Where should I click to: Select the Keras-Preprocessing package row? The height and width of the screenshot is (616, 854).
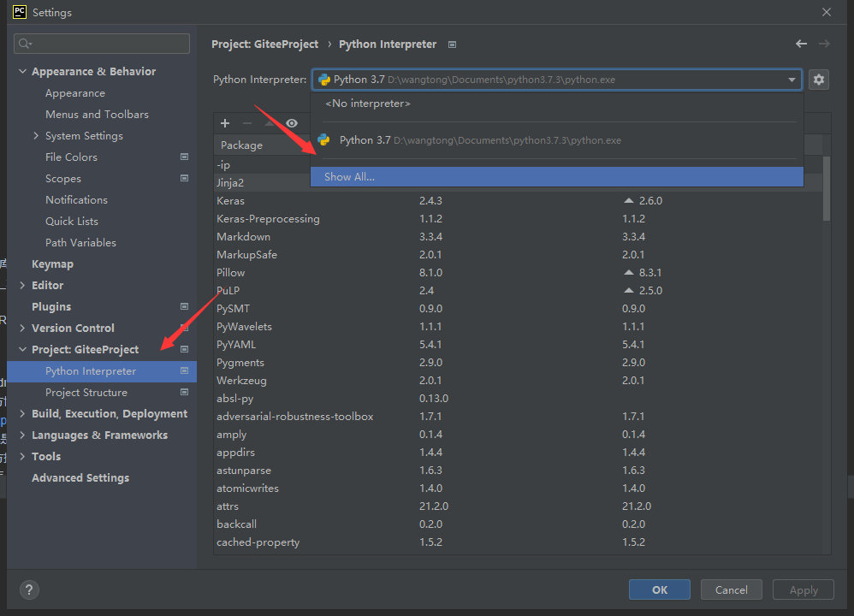click(x=518, y=218)
